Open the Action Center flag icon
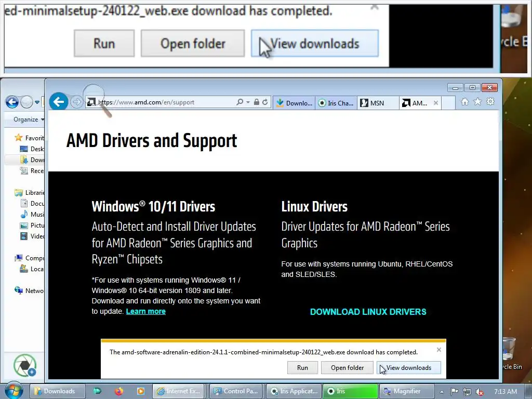Image resolution: width=532 pixels, height=399 pixels. click(x=455, y=392)
